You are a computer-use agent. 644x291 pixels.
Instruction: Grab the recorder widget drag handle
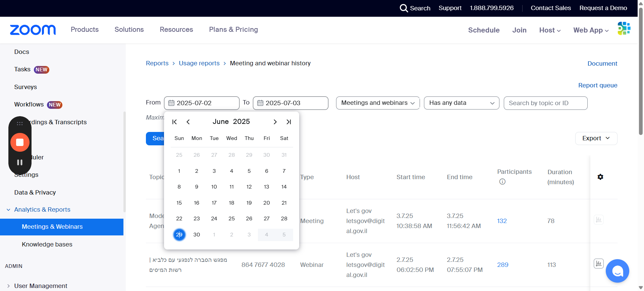pyautogui.click(x=20, y=124)
